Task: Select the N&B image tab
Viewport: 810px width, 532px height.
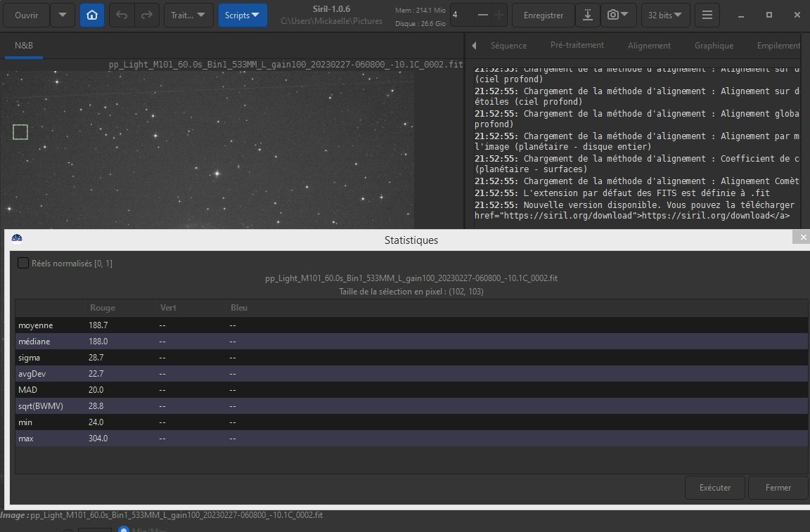Action: [24, 46]
